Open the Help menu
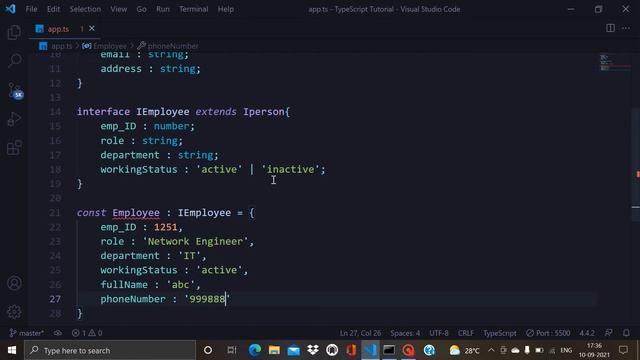The width and height of the screenshot is (640, 360). (225, 9)
